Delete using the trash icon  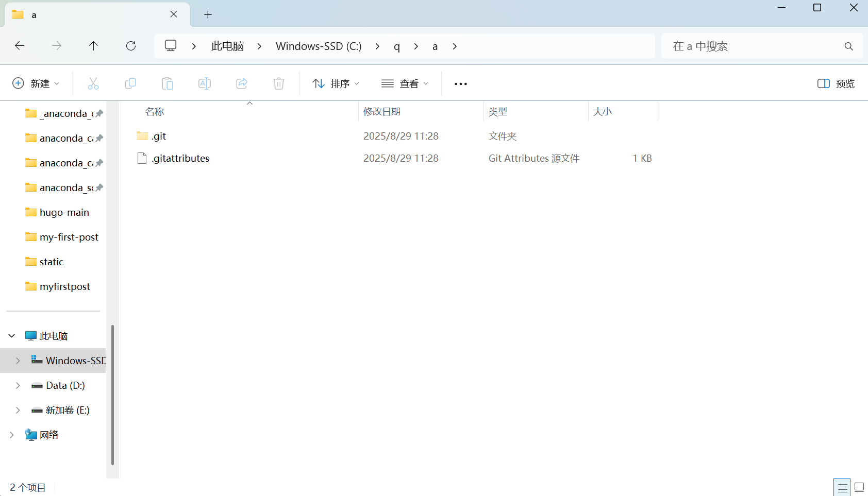click(x=279, y=83)
